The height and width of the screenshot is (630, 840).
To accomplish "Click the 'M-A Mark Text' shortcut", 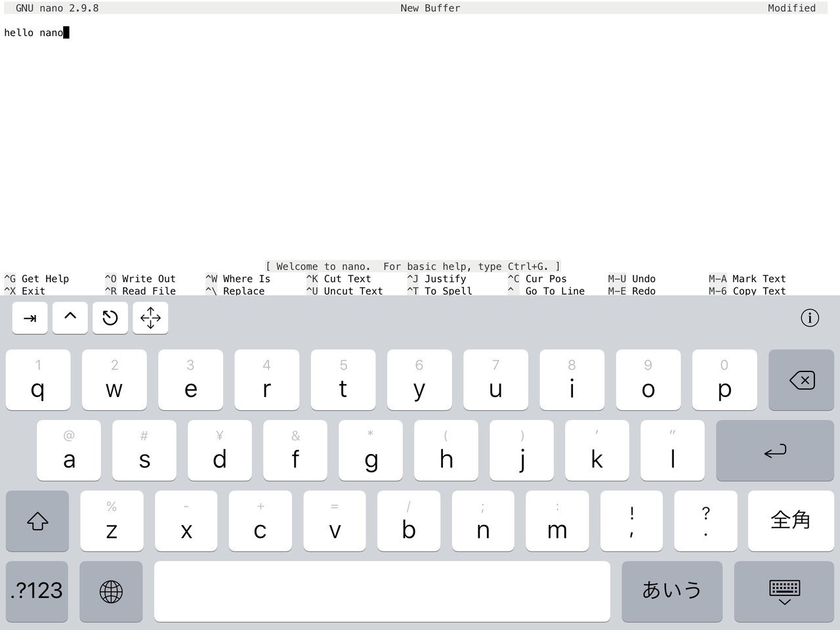I will (x=747, y=279).
